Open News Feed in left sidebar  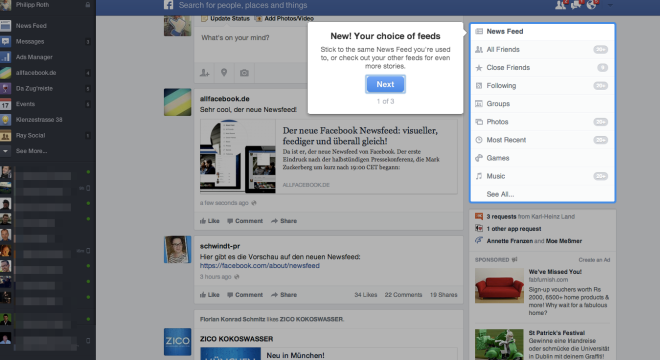click(31, 26)
